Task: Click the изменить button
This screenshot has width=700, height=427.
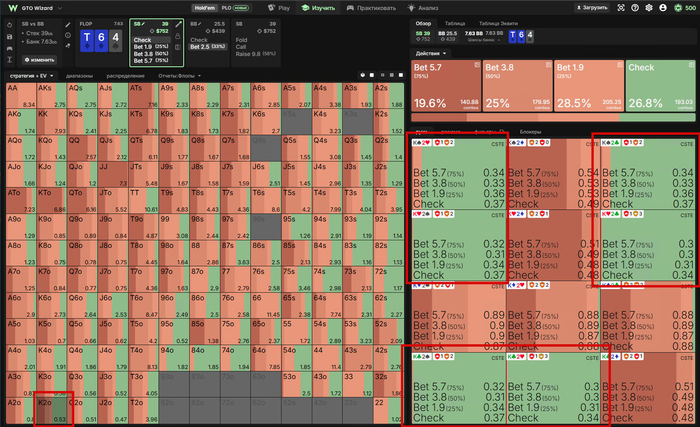Action: click(40, 59)
